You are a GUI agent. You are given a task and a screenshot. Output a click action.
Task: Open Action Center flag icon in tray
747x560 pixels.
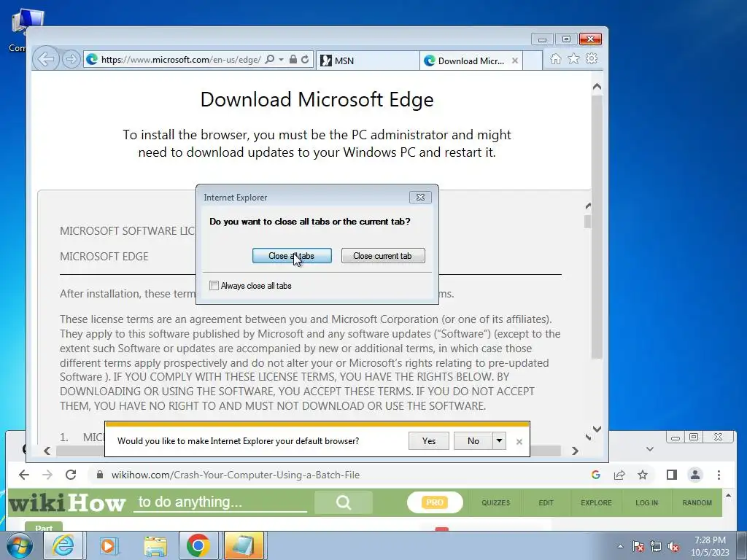[x=638, y=547]
